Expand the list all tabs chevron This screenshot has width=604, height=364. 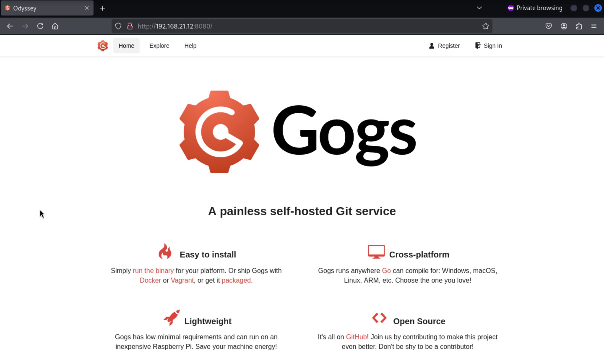coord(479,8)
